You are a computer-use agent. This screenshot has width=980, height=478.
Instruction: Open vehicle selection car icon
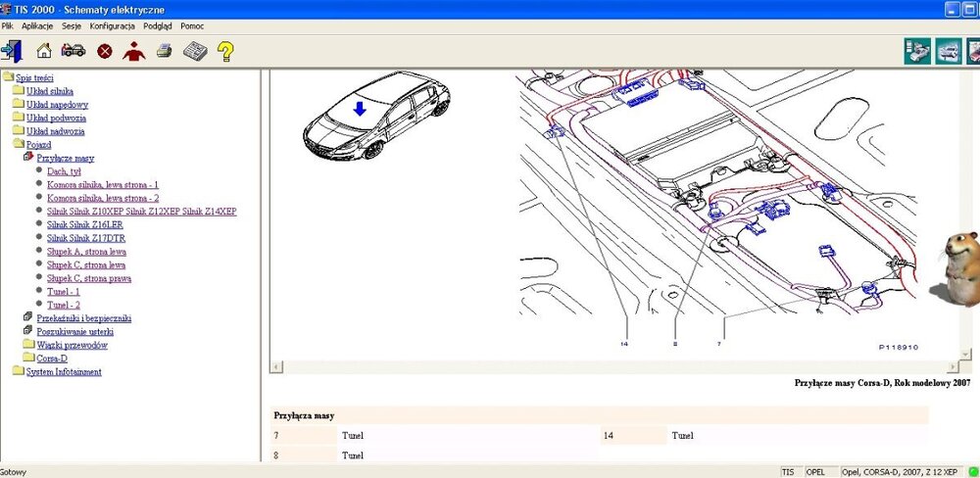point(73,51)
